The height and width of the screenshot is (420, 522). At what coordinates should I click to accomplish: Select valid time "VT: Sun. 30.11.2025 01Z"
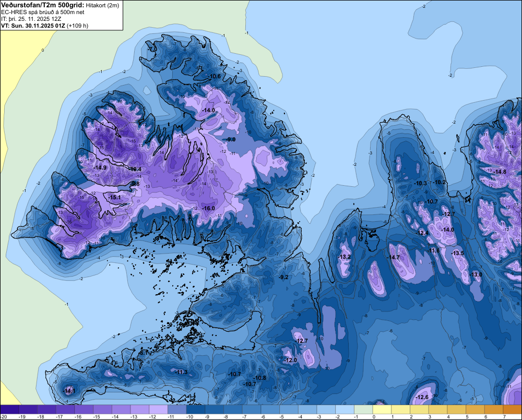click(x=33, y=26)
